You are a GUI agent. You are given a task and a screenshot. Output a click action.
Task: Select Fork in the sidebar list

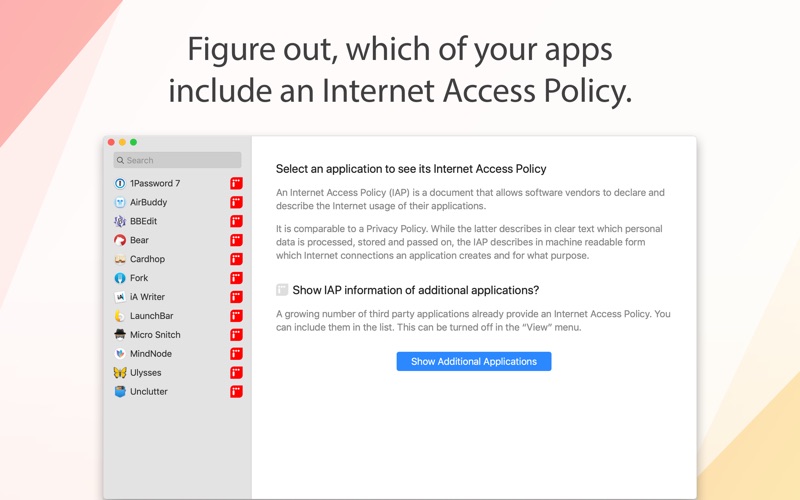point(178,278)
